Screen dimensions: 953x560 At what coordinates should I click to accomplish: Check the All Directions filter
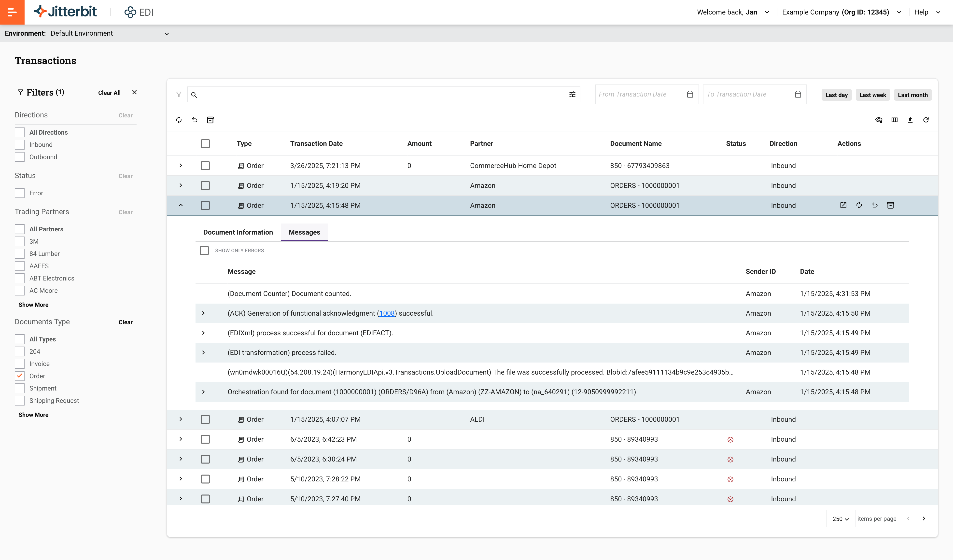click(20, 132)
